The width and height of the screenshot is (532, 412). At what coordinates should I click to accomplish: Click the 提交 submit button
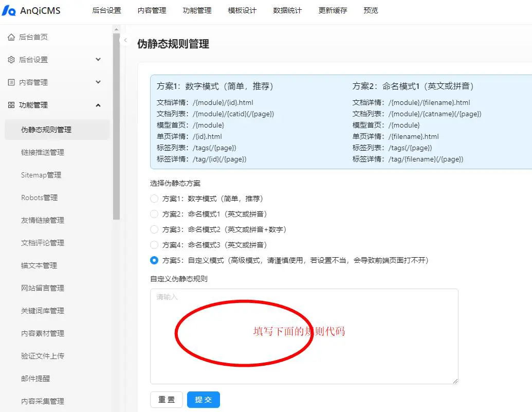tap(203, 400)
